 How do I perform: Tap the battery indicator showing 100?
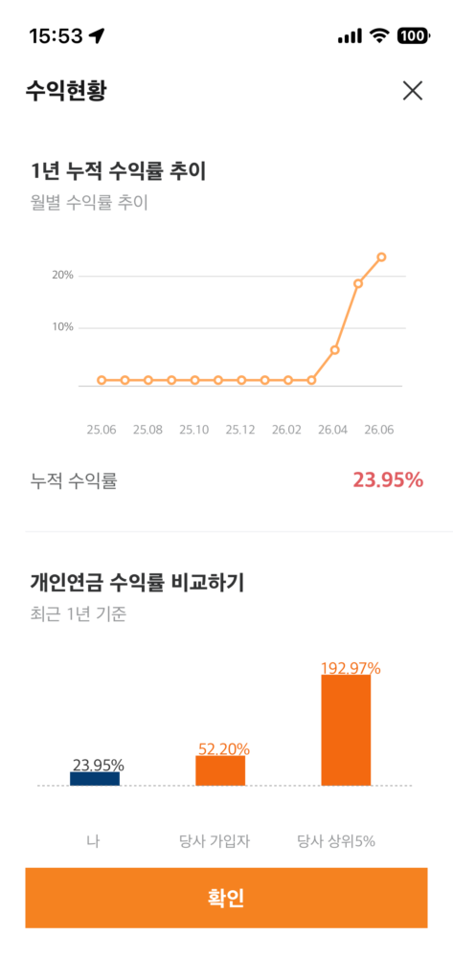pyautogui.click(x=413, y=36)
